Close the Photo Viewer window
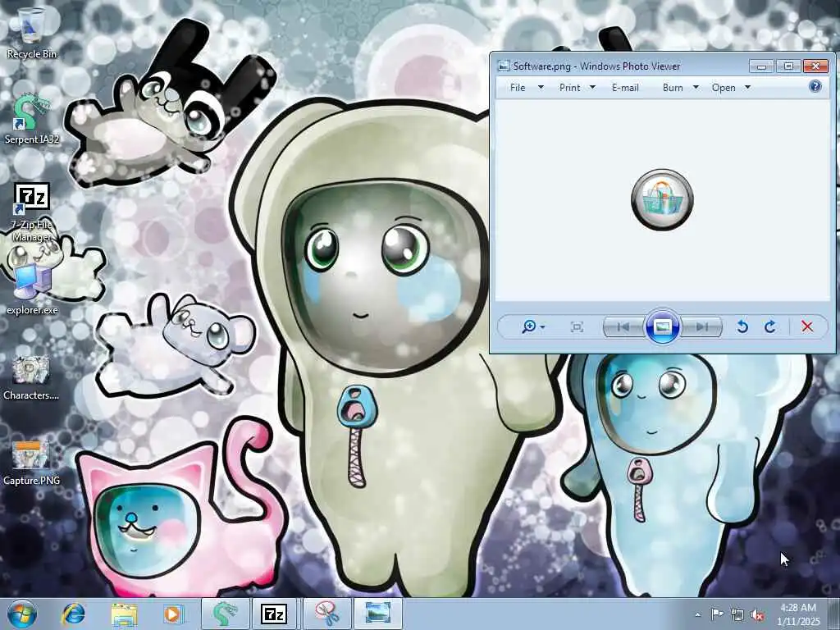The image size is (840, 630). (815, 66)
